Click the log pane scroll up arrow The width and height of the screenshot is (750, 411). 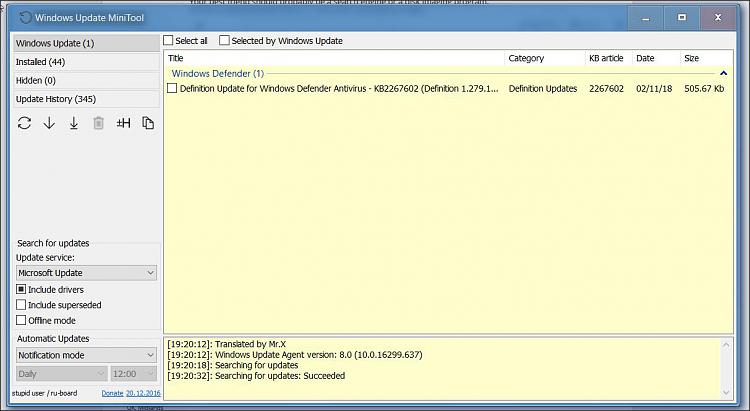[x=727, y=345]
